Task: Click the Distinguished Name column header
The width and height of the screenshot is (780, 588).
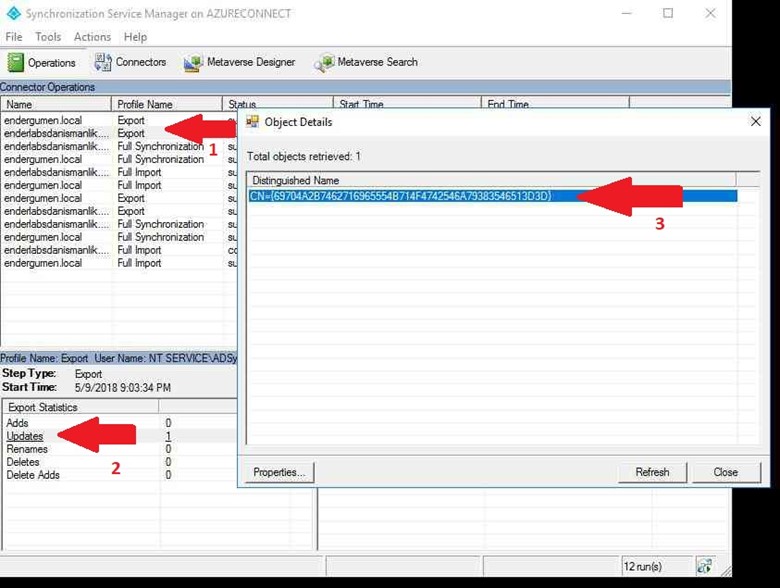Action: point(295,180)
